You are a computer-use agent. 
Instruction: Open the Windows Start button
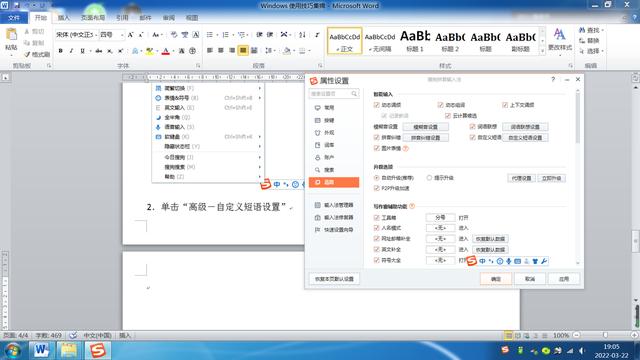[x=12, y=350]
